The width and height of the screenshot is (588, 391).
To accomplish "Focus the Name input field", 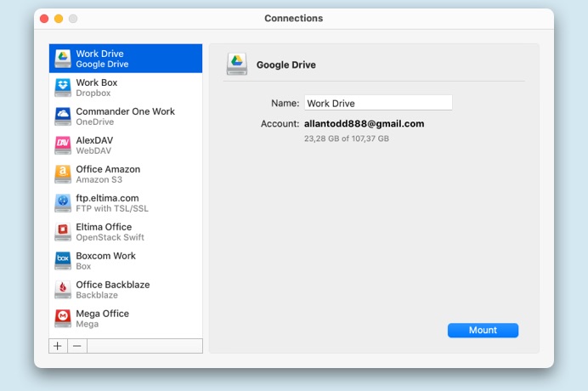I will [x=378, y=103].
